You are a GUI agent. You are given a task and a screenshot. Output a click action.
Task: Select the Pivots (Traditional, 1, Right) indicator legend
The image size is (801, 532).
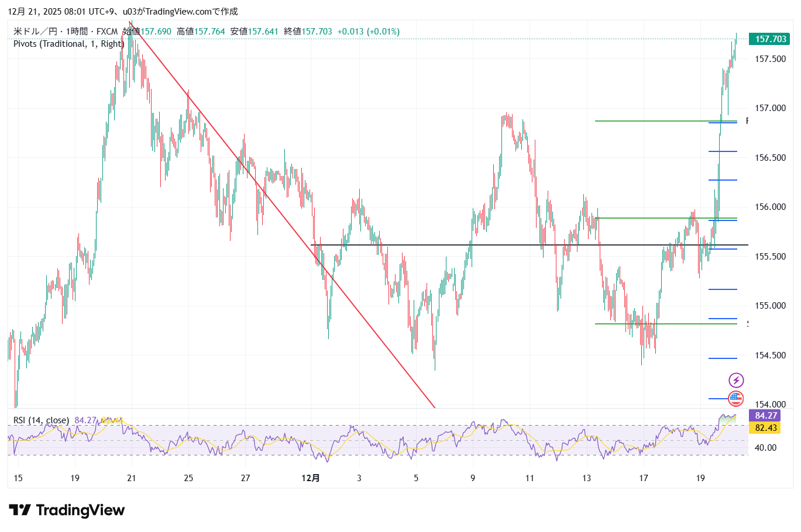pos(68,44)
